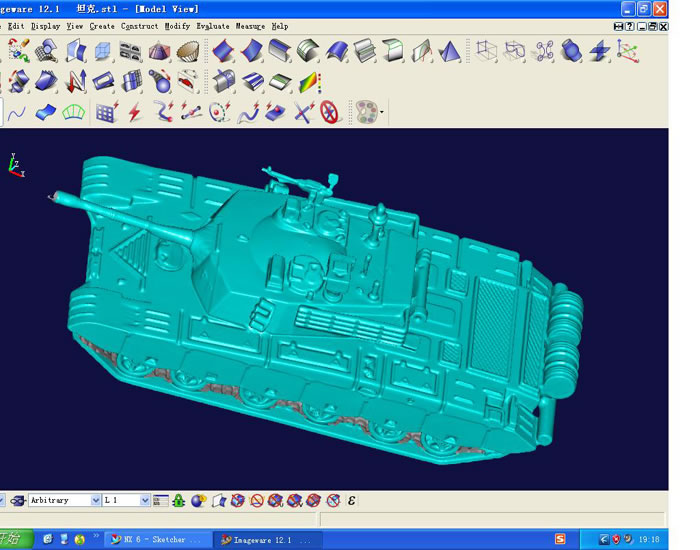Click the red circle-slash cancel icon
The image size is (700, 550).
[331, 112]
